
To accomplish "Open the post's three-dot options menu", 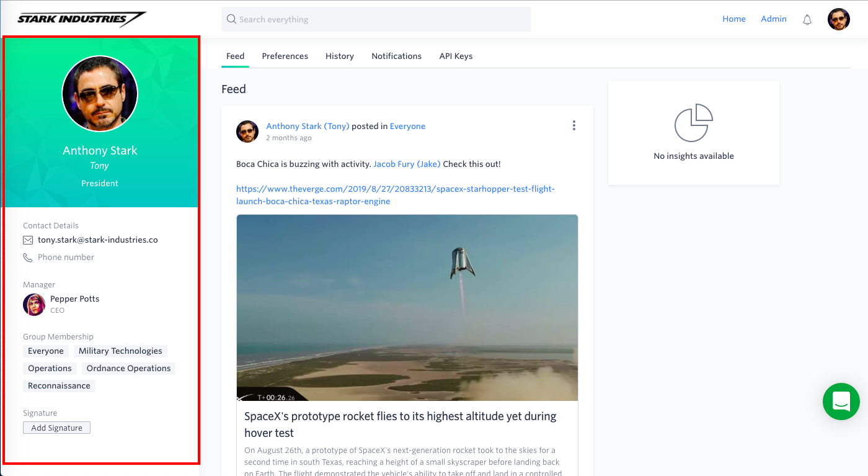I will pyautogui.click(x=574, y=126).
